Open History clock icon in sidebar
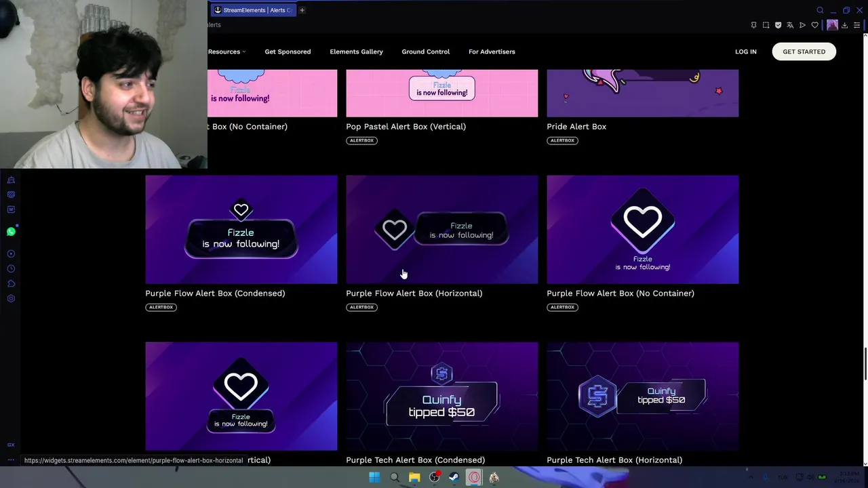The image size is (868, 488). [x=11, y=268]
